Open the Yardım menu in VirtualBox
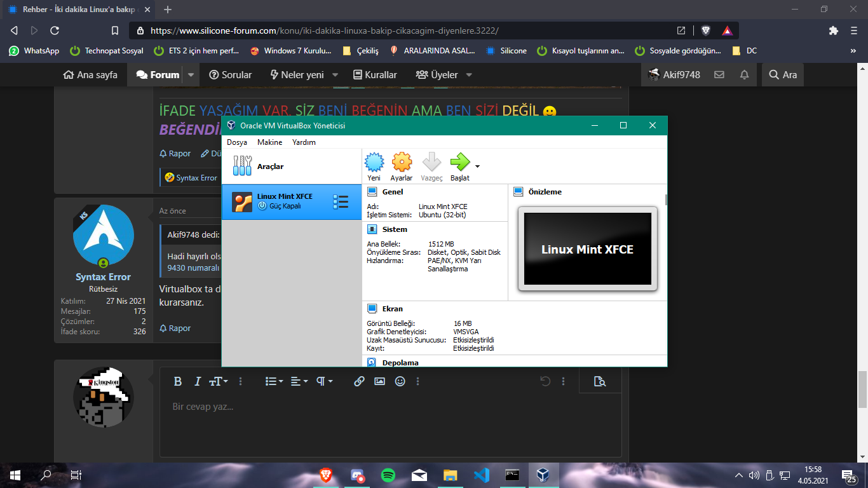This screenshot has height=488, width=868. (304, 142)
